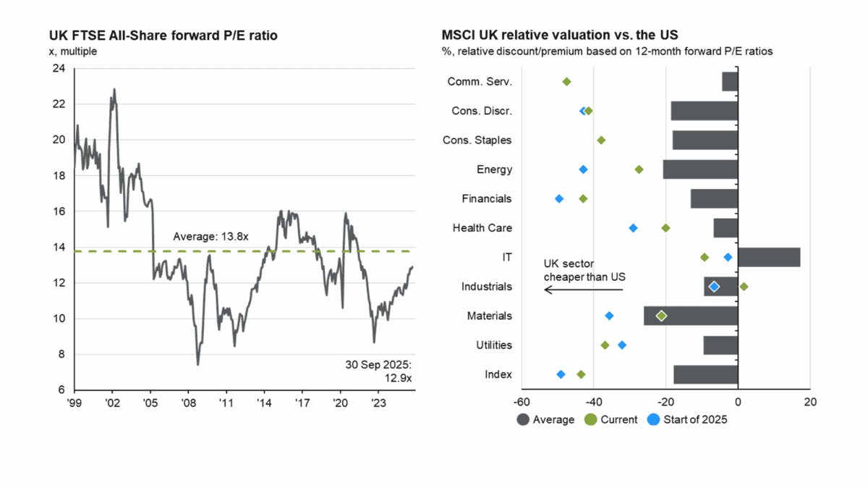Select the green Current diamond for Industrials
868x488 pixels.
(744, 287)
